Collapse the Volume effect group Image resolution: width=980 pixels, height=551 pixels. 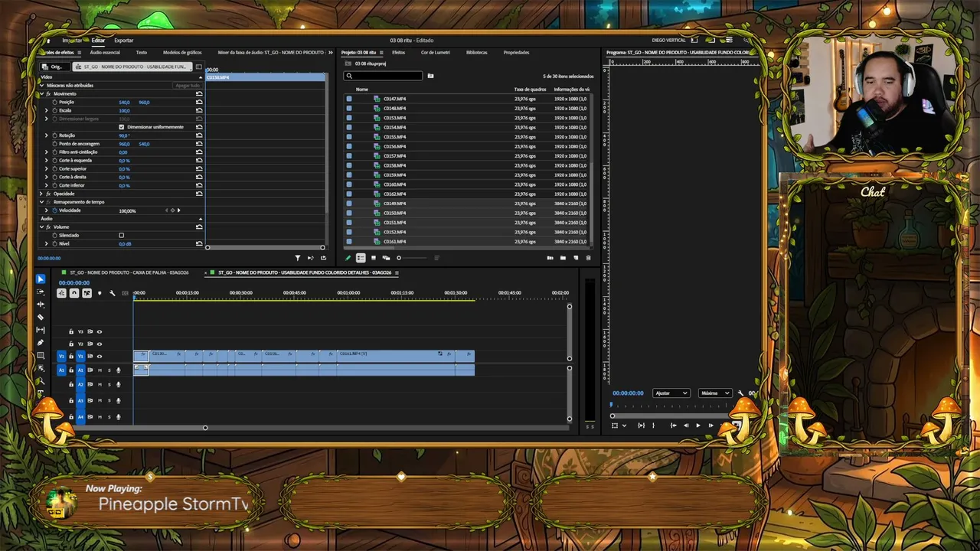tap(41, 227)
